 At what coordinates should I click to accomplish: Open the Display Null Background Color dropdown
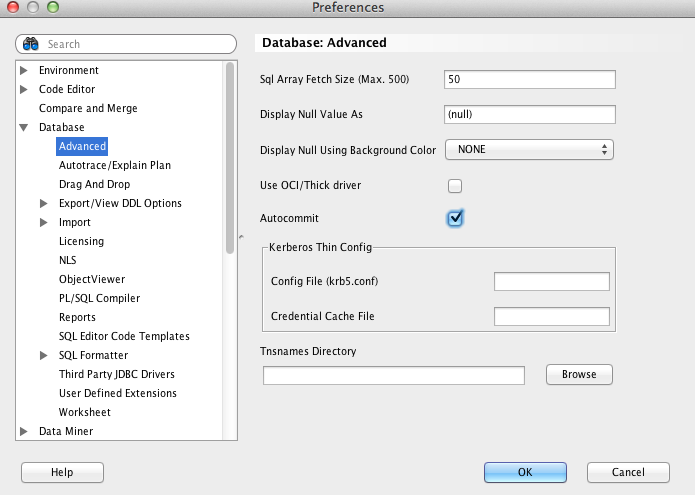(x=528, y=150)
